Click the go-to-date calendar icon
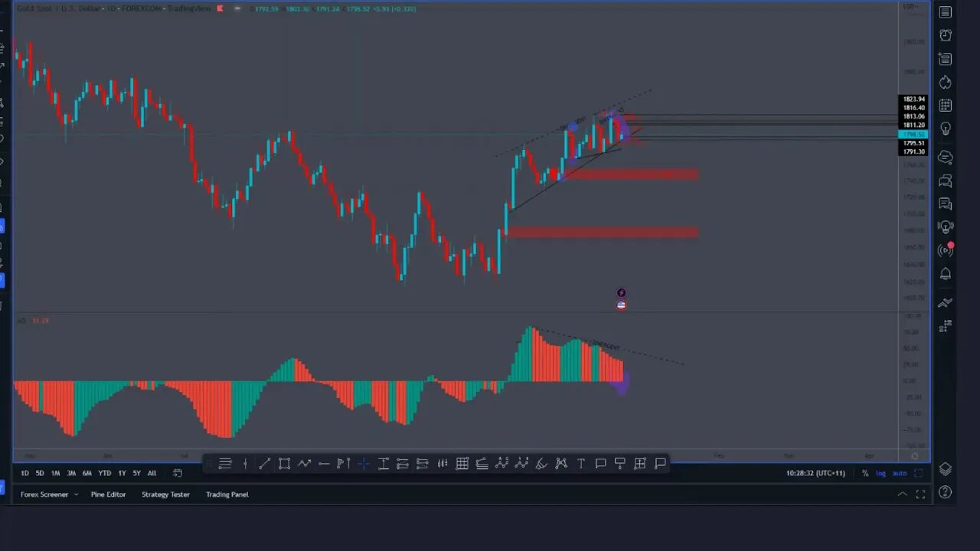Screen dimensions: 980x551 178,473
